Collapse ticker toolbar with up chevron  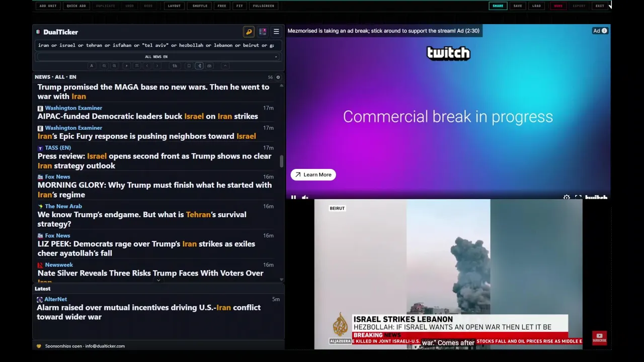point(225,66)
